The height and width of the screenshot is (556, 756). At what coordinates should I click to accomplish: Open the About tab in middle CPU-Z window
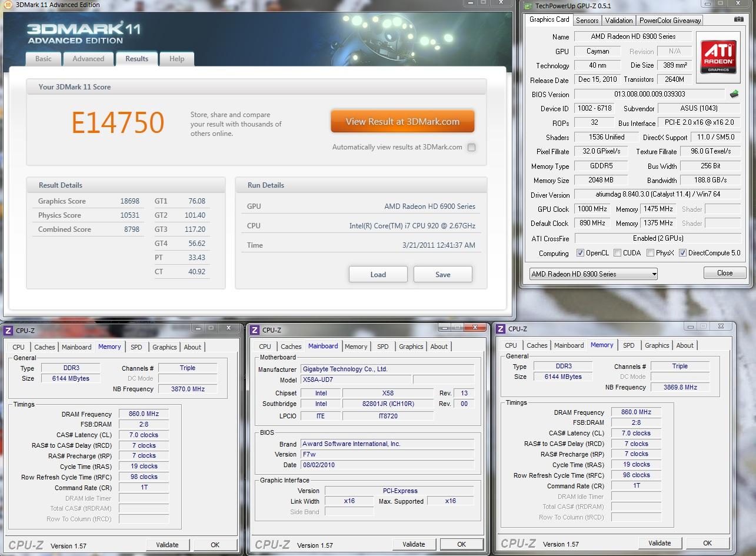(439, 347)
